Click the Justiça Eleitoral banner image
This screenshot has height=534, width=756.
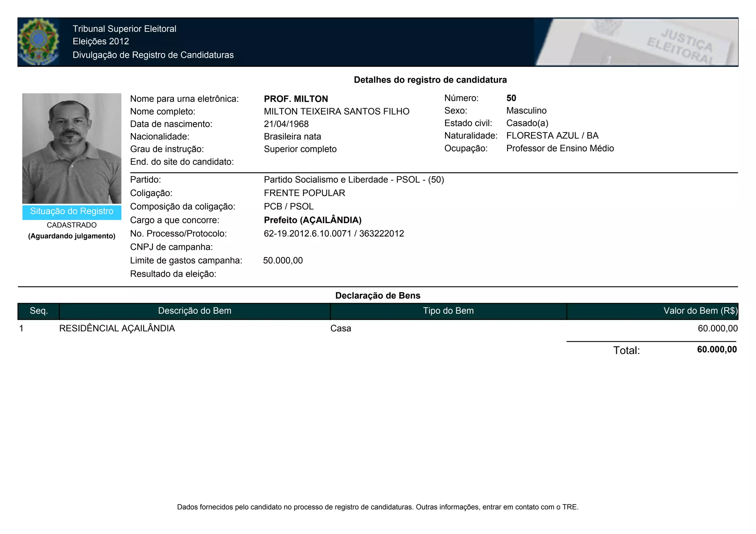(636, 42)
